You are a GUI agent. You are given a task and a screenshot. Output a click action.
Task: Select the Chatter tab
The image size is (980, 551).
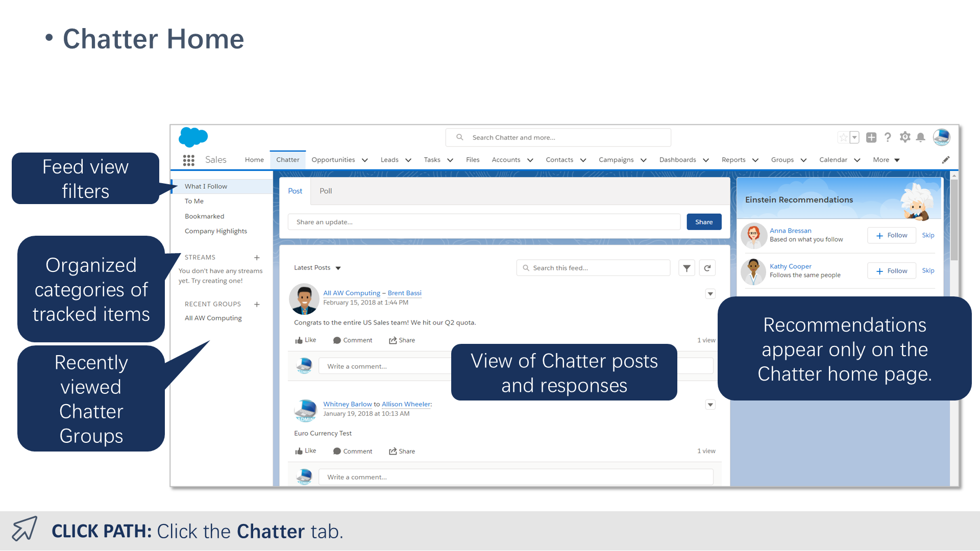(x=288, y=160)
